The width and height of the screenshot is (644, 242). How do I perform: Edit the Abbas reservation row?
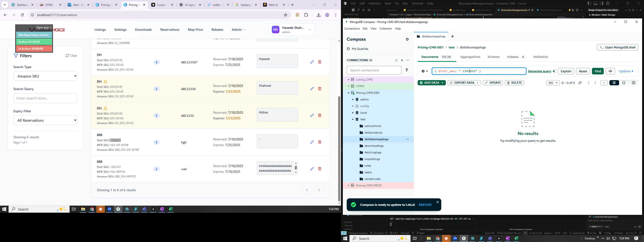pyautogui.click(x=312, y=115)
